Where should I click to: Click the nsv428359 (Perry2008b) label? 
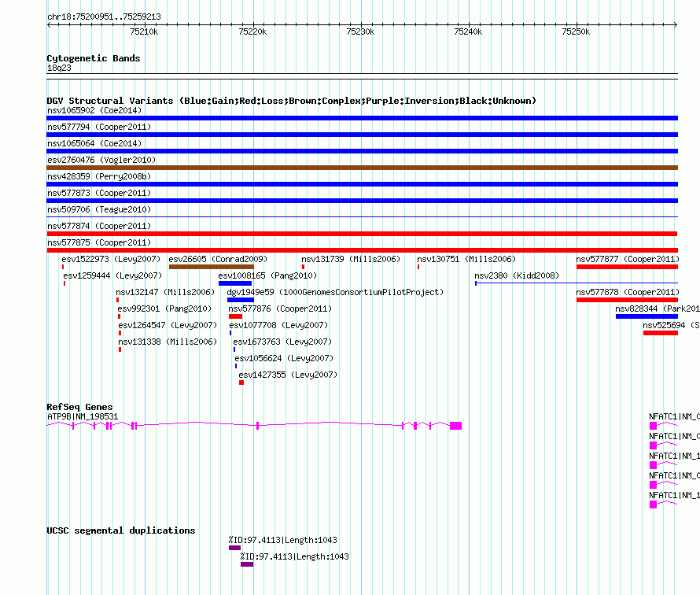pos(99,176)
